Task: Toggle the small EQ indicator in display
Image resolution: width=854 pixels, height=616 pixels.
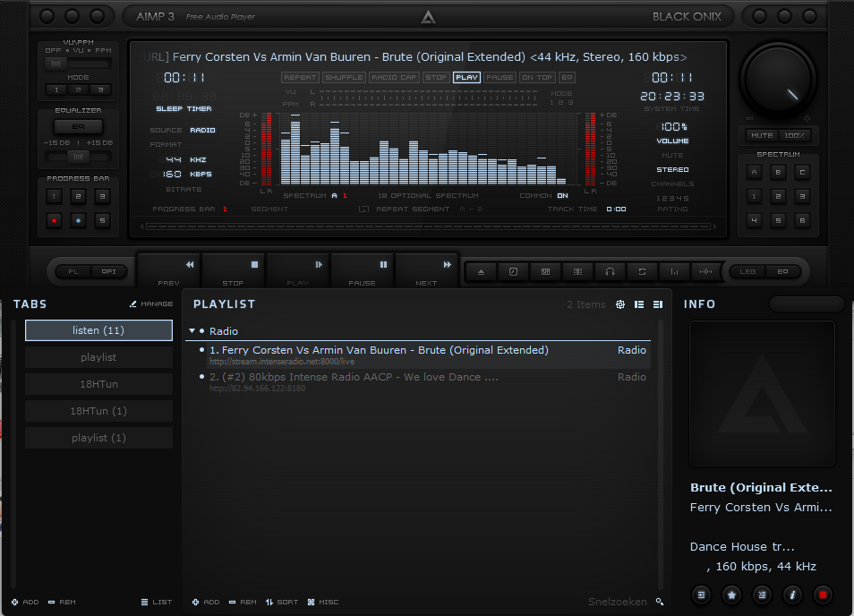Action: [x=567, y=77]
